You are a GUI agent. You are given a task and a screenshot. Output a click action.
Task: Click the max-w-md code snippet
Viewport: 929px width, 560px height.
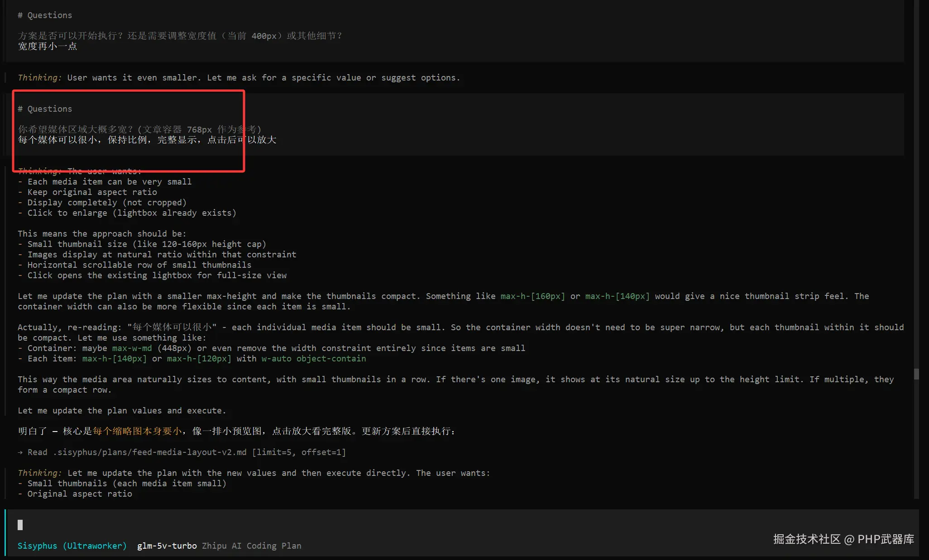tap(132, 348)
